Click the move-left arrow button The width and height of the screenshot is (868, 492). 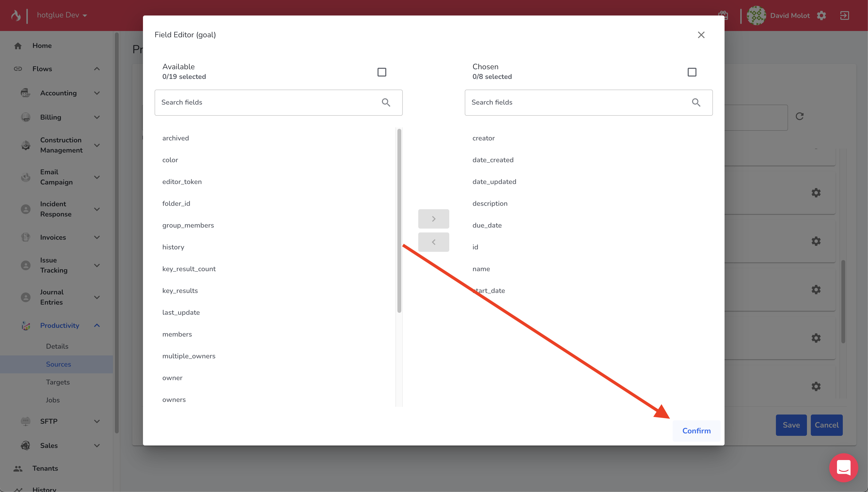coord(433,242)
